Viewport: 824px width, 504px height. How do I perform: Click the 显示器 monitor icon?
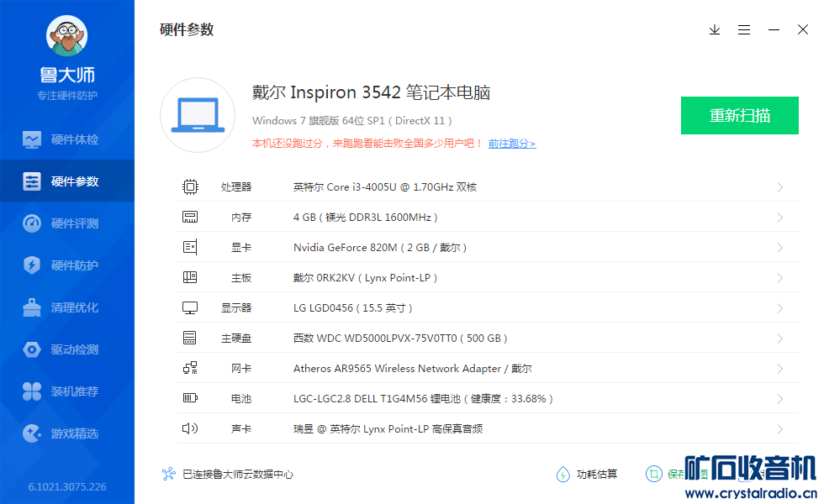pyautogui.click(x=190, y=307)
